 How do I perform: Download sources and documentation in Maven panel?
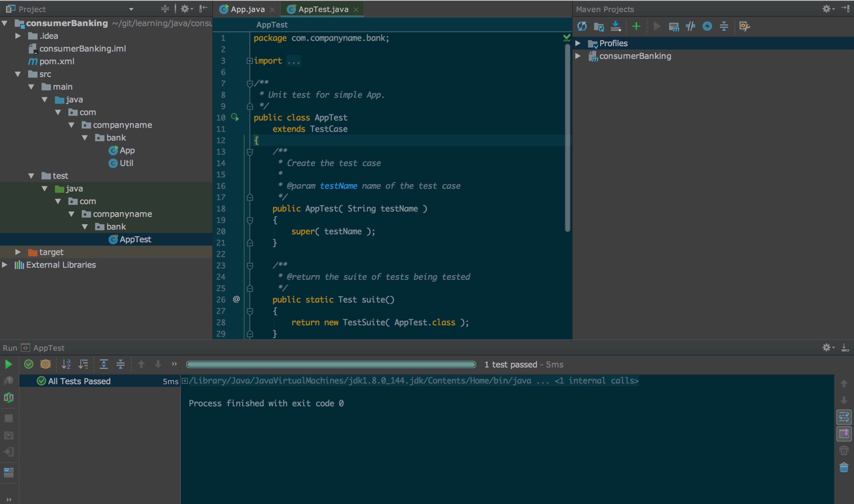615,26
